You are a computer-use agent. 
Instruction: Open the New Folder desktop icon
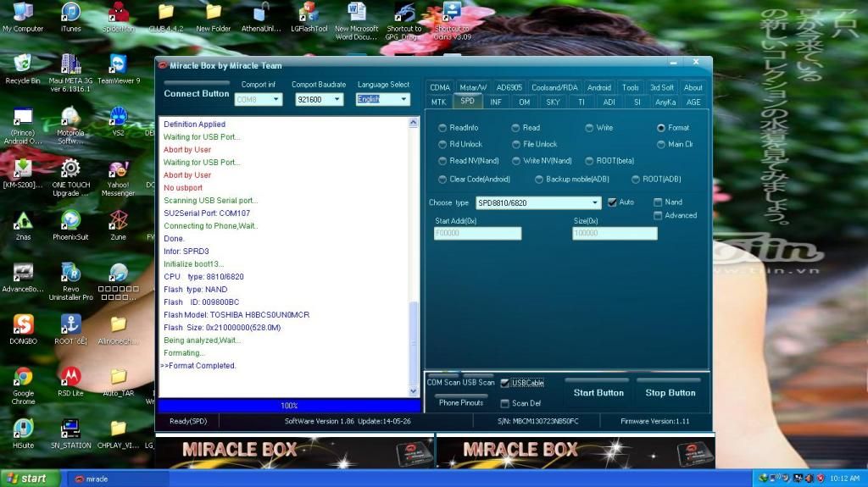[213, 17]
